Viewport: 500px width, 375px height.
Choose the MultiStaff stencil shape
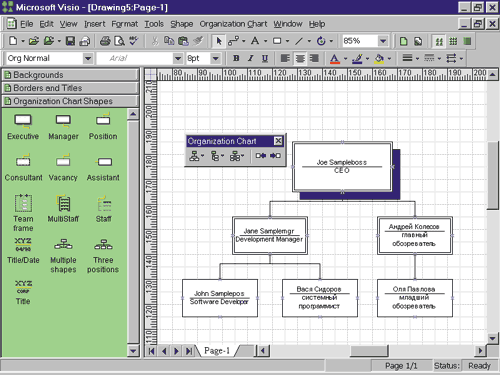pos(63,203)
